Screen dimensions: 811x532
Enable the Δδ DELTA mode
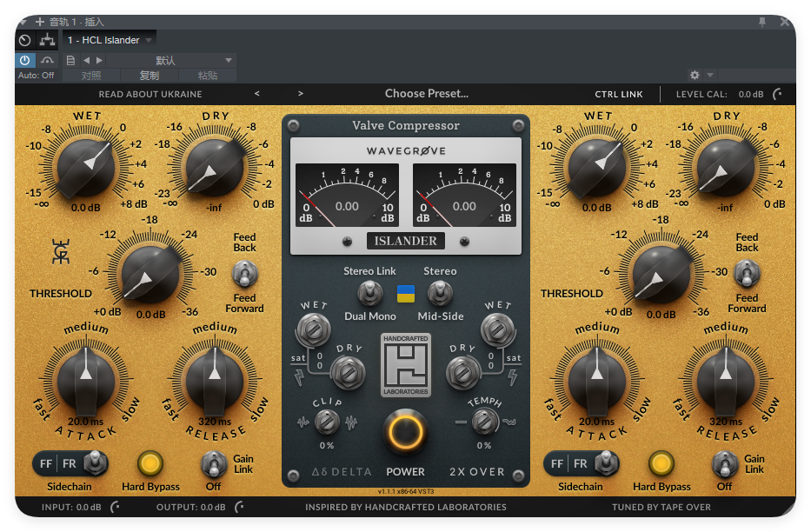(342, 471)
